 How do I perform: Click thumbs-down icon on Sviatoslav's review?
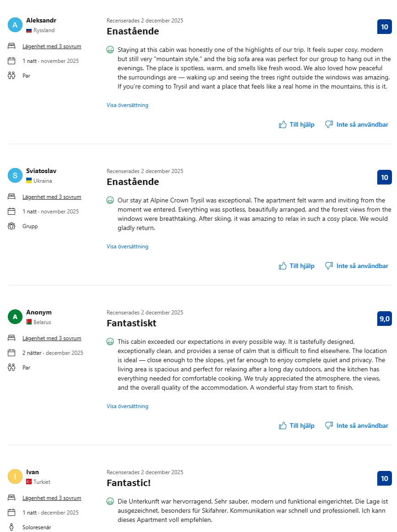329,266
